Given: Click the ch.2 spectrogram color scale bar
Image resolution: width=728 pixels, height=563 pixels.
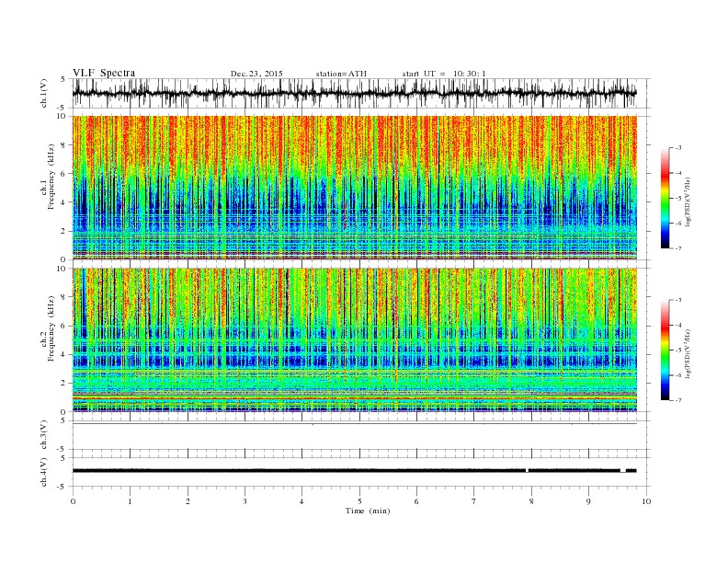Looking at the screenshot, I should [665, 350].
